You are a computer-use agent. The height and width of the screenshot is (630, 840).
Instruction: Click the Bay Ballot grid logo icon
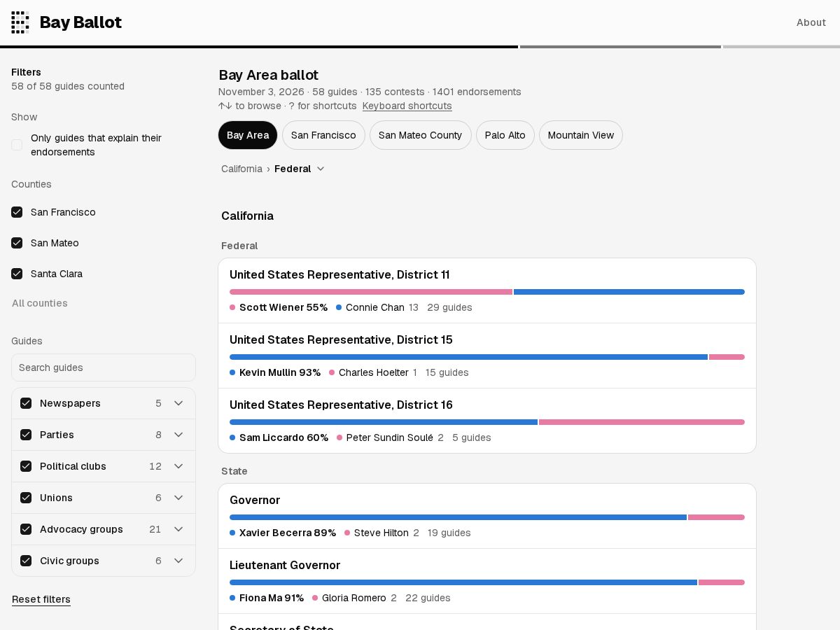point(20,22)
